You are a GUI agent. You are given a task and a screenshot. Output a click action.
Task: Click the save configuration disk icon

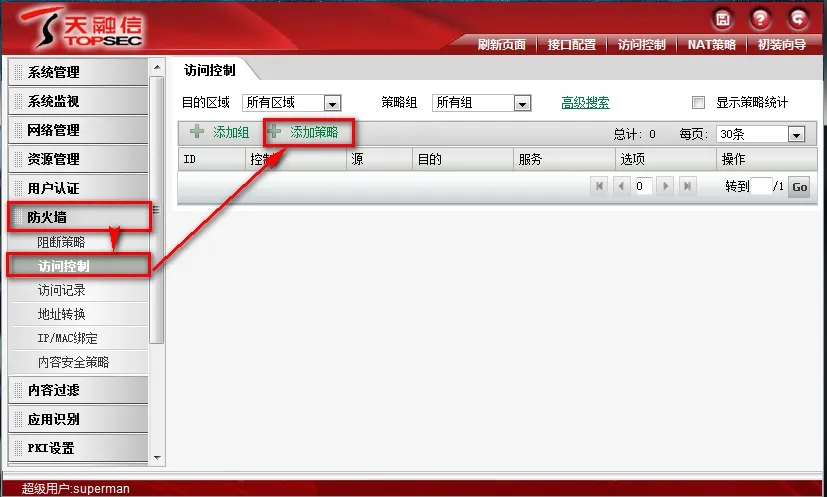(x=723, y=20)
